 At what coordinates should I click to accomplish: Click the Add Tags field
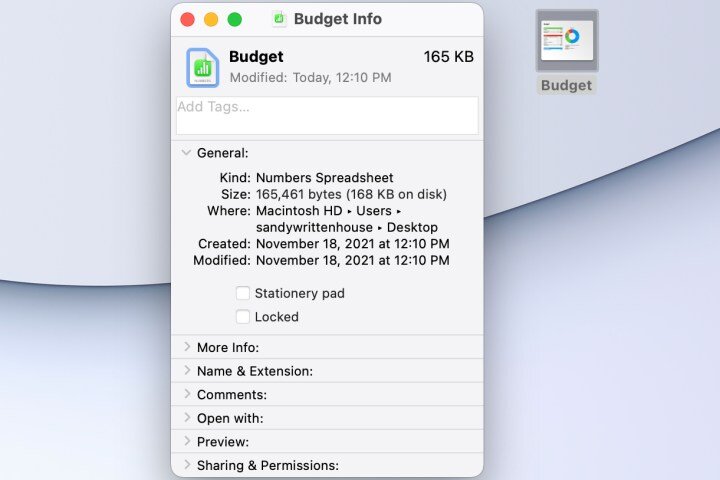327,116
